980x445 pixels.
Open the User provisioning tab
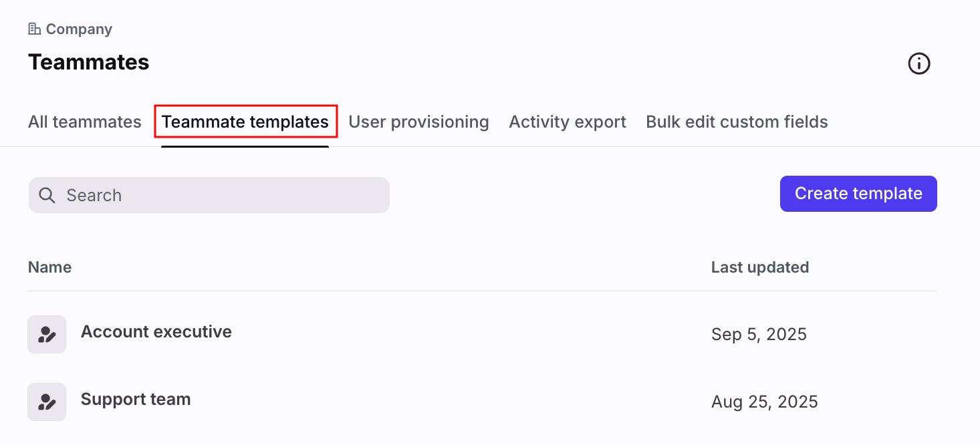click(418, 122)
